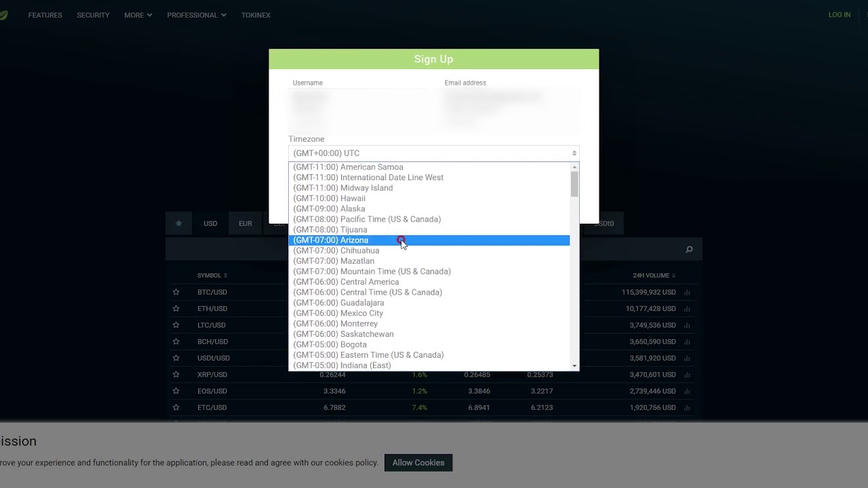Open chart icon for 3,650,590 USD row

click(x=687, y=342)
